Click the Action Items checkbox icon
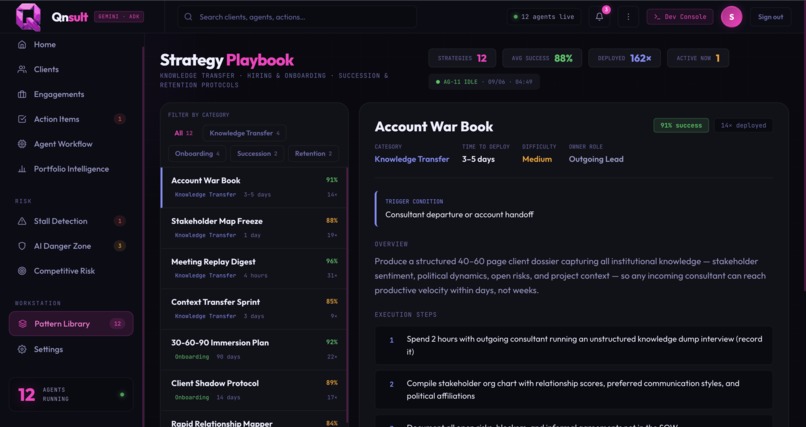Image resolution: width=806 pixels, height=427 pixels. pyautogui.click(x=22, y=119)
